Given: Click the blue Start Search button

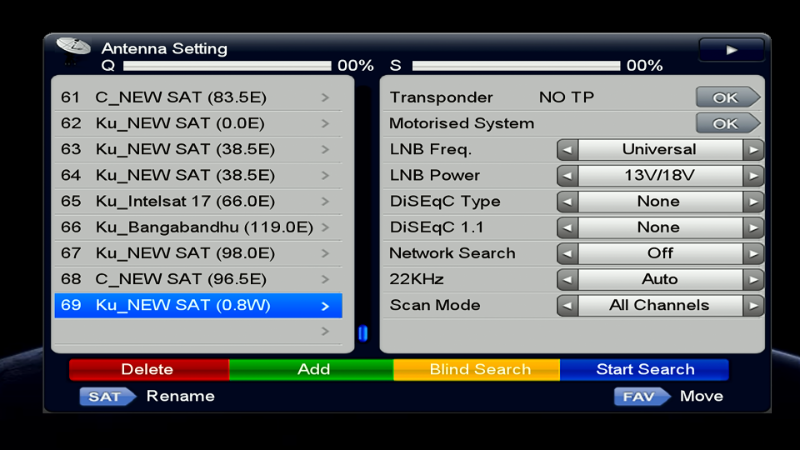Looking at the screenshot, I should 644,370.
